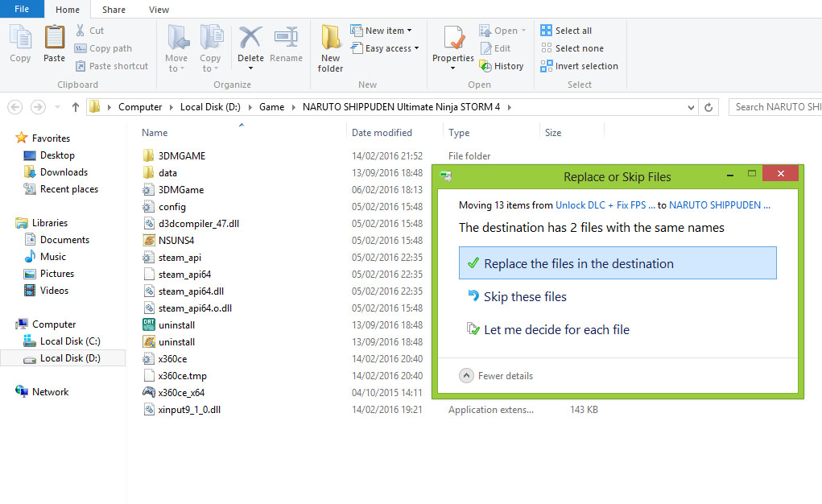Click Computer in the address breadcrumb
822x504 pixels.
[140, 107]
